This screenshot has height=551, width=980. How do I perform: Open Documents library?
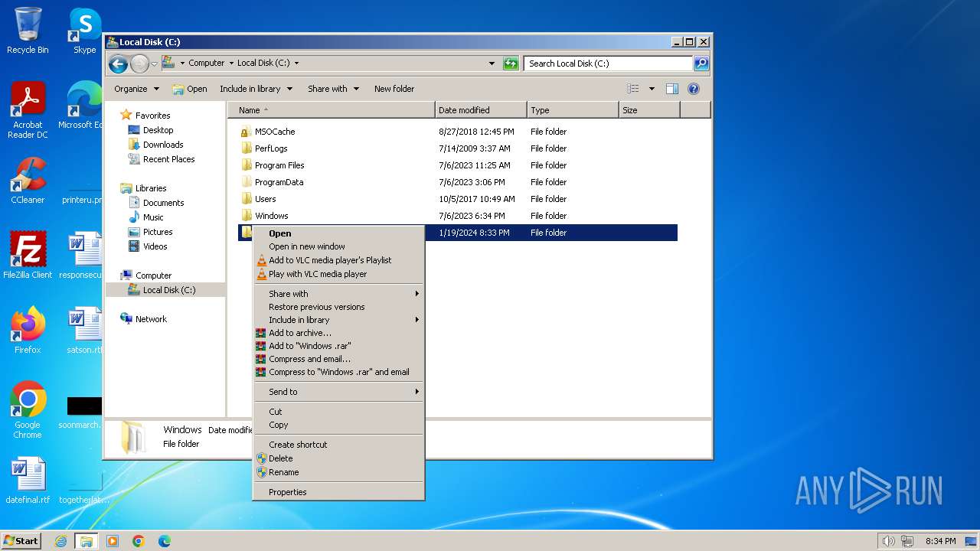click(x=163, y=203)
